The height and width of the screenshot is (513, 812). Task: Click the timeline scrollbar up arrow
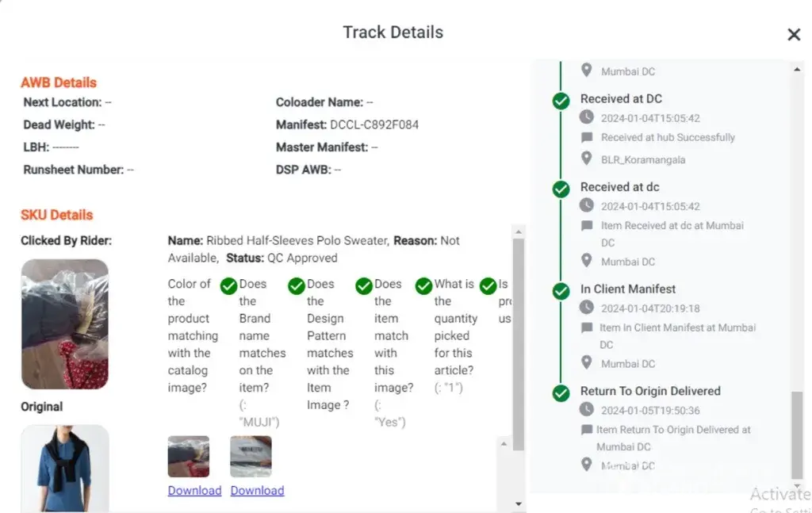(x=797, y=70)
